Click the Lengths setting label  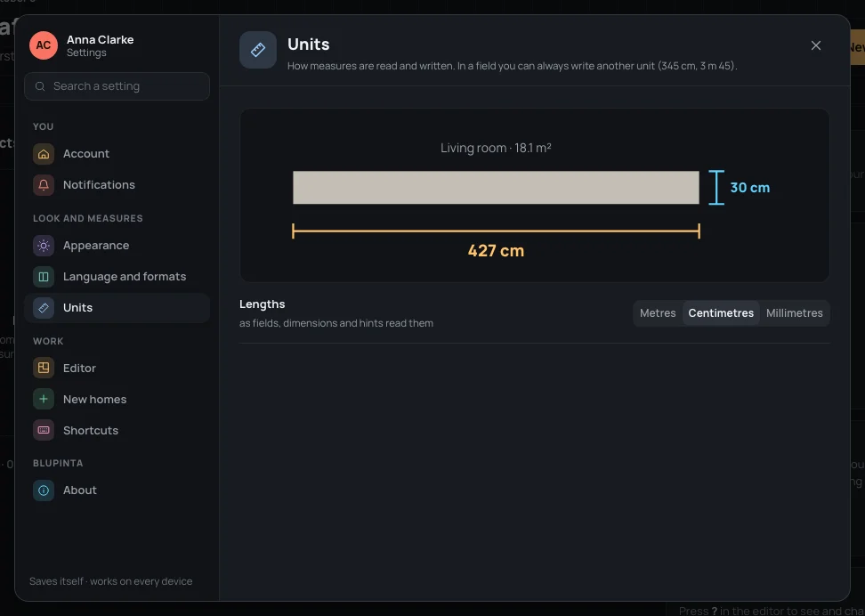262,304
